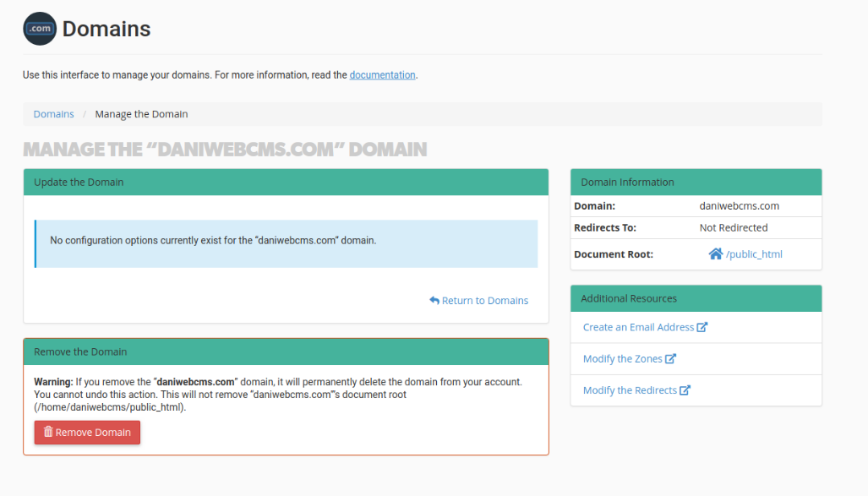Click the MANAGE THE DANIWEBCMS.COM DOMAIN heading

coord(225,150)
